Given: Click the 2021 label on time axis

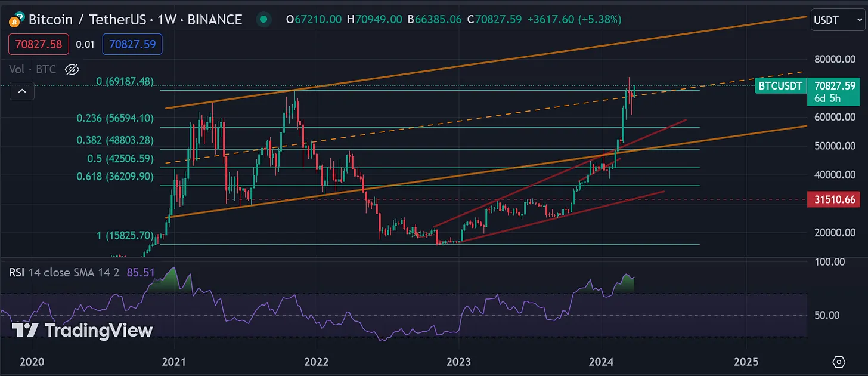Looking at the screenshot, I should (x=173, y=362).
